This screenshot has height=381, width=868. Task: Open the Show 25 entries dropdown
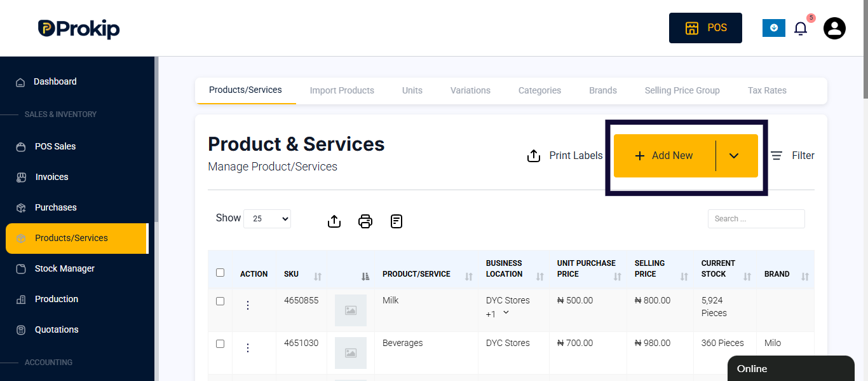click(x=267, y=218)
